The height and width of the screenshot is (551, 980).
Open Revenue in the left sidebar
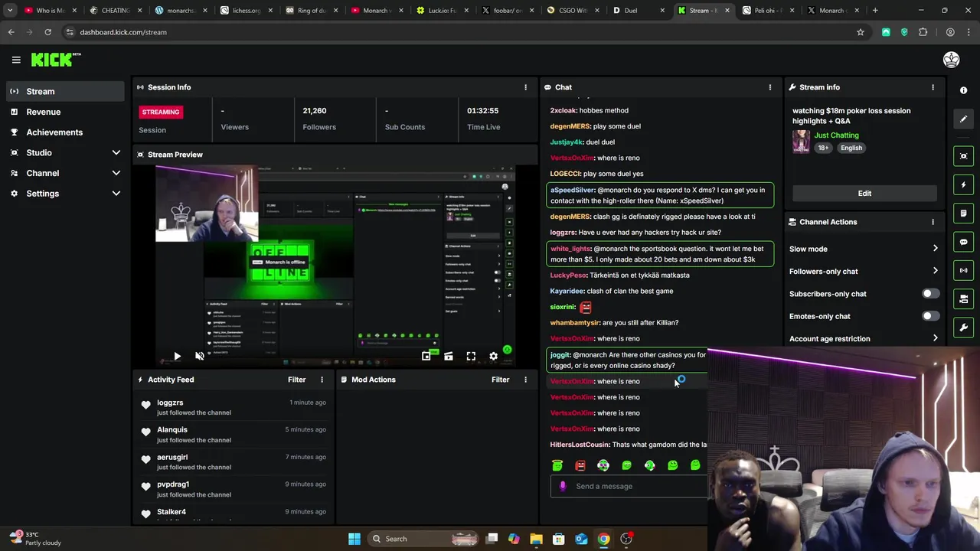pyautogui.click(x=65, y=112)
